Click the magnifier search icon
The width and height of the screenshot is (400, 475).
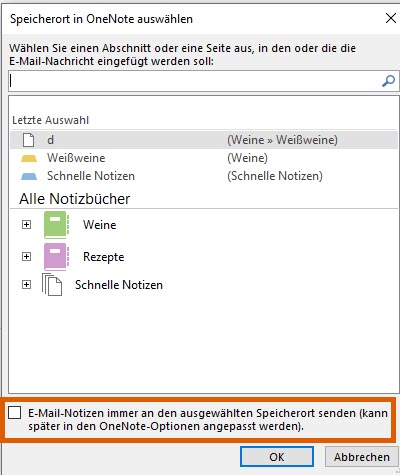pos(388,81)
